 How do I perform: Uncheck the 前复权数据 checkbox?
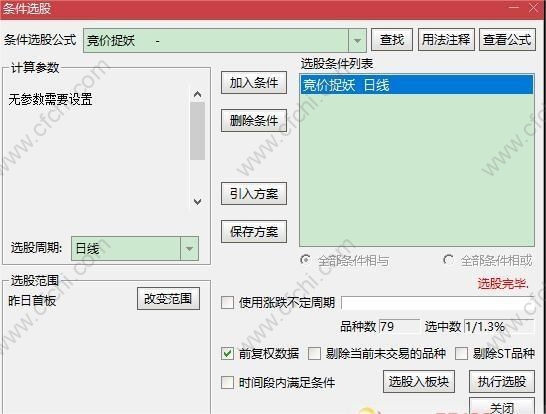pyautogui.click(x=227, y=353)
